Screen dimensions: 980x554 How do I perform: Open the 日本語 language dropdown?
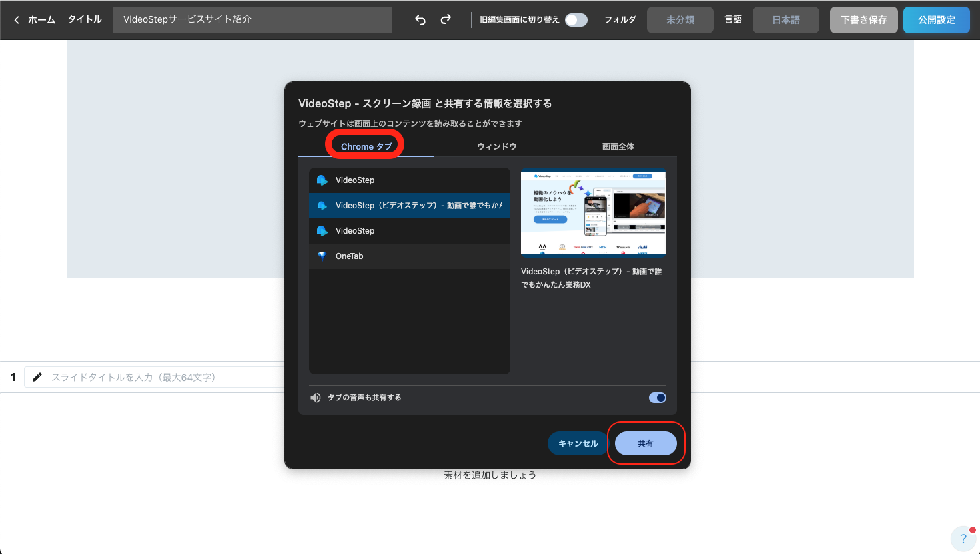[x=786, y=20]
